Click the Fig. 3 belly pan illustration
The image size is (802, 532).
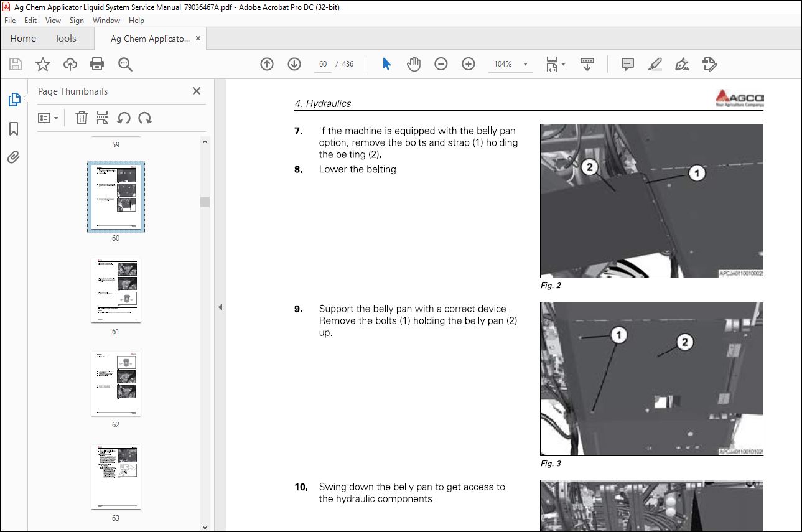tap(651, 379)
